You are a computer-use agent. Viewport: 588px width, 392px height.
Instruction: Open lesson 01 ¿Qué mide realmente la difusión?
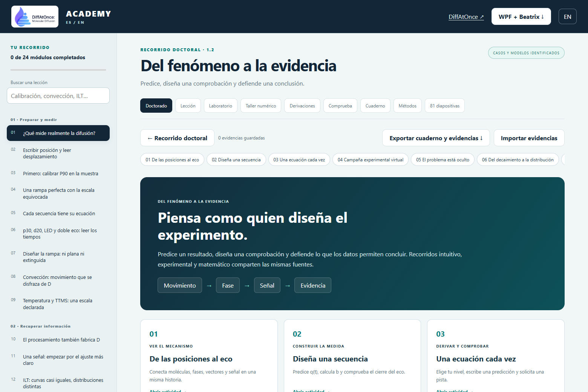click(x=58, y=133)
